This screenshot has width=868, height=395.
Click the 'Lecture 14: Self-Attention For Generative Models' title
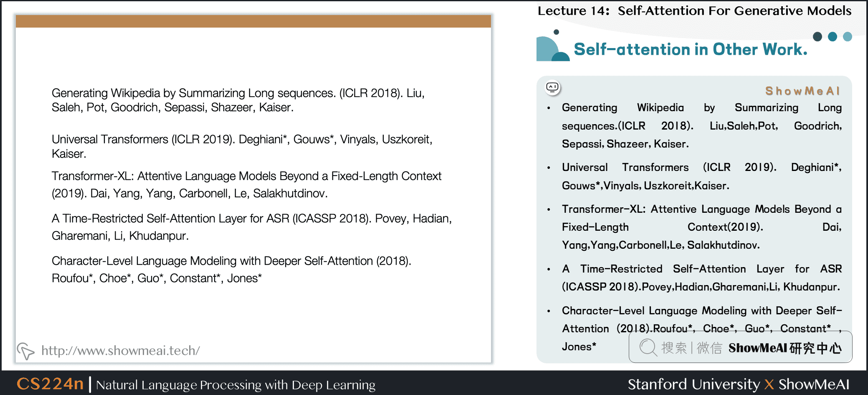pyautogui.click(x=694, y=10)
